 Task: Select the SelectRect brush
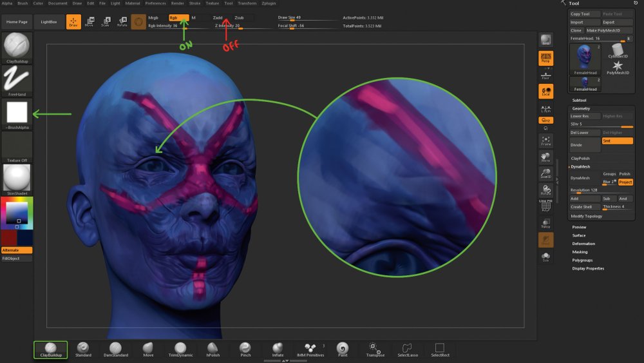tap(440, 350)
